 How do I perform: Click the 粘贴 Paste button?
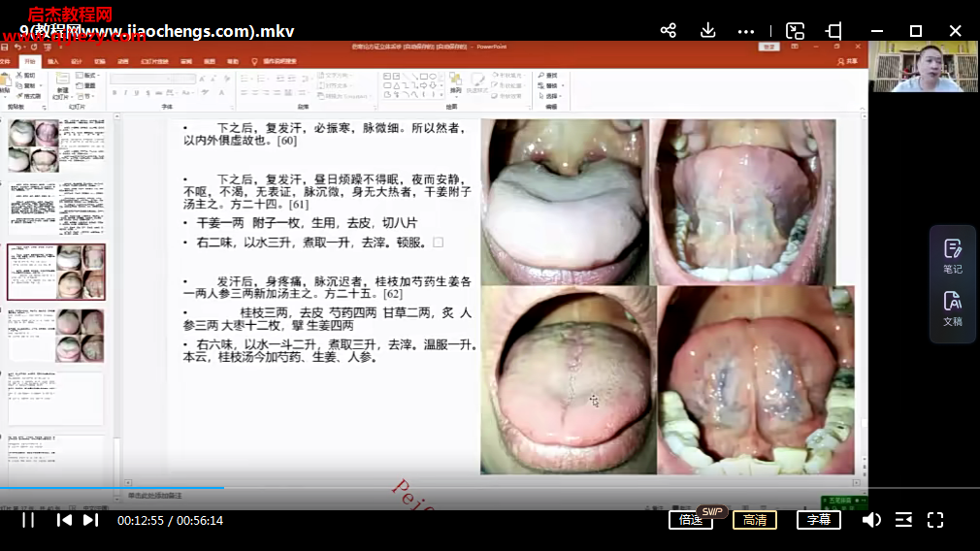tap(6, 84)
